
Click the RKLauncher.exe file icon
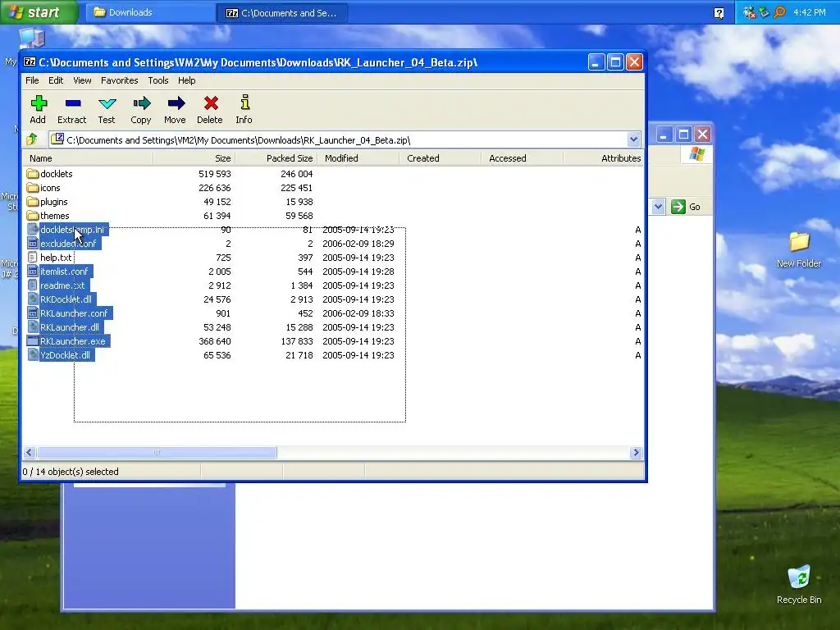[x=33, y=340]
